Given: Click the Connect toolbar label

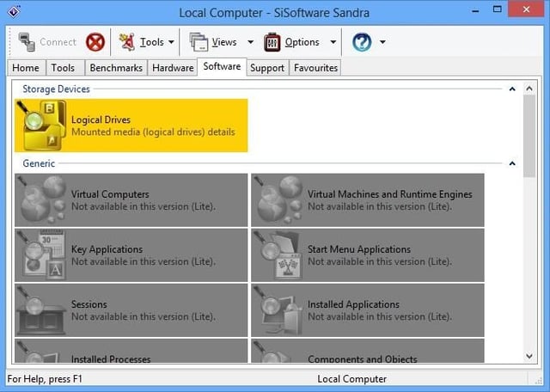Looking at the screenshot, I should [x=58, y=42].
